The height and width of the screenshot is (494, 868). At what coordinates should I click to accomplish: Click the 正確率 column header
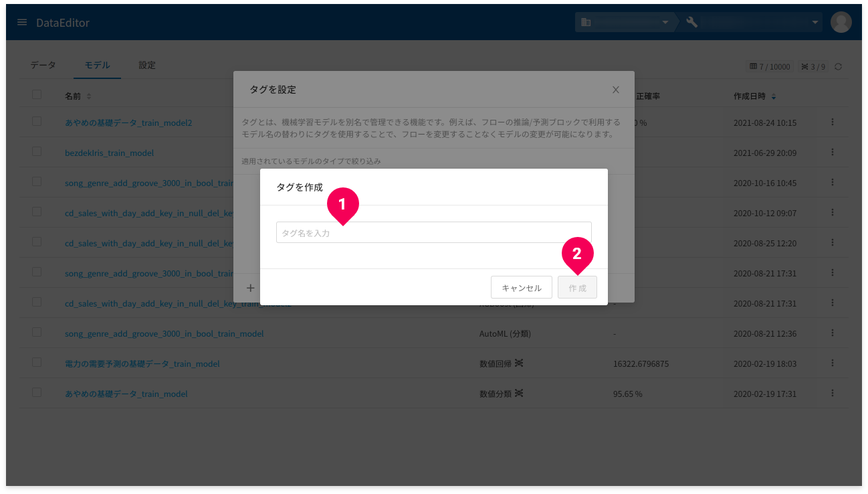click(x=648, y=96)
